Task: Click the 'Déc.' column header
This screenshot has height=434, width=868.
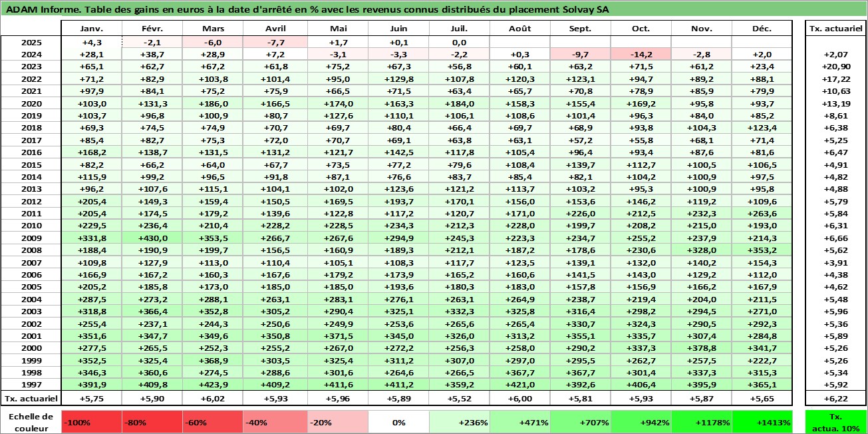Action: pyautogui.click(x=762, y=29)
